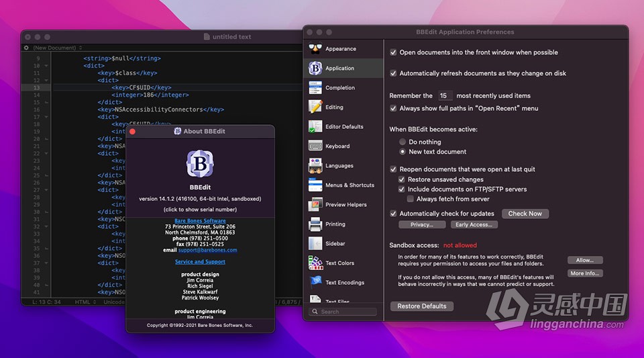Viewport: 644px width, 358px height.
Task: Click the recently used items count field
Action: (x=444, y=96)
